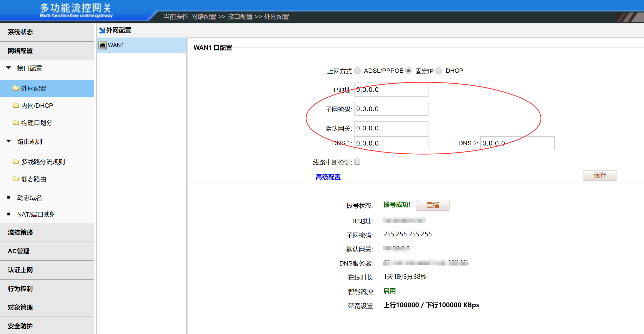Click the 保存 save button
Screen dimensions: 644x334
click(x=600, y=175)
